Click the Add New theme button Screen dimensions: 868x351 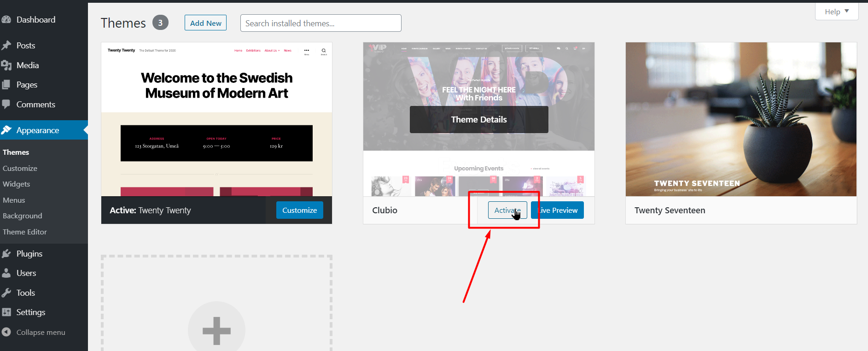205,23
